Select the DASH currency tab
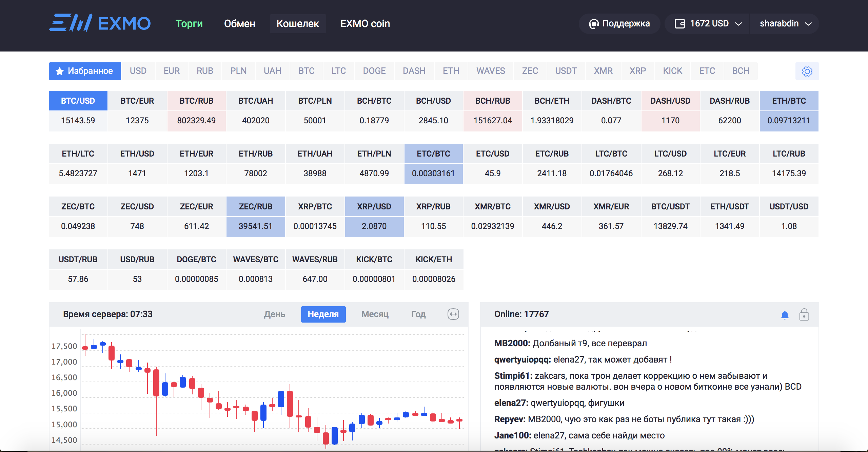The width and height of the screenshot is (868, 452). click(414, 71)
